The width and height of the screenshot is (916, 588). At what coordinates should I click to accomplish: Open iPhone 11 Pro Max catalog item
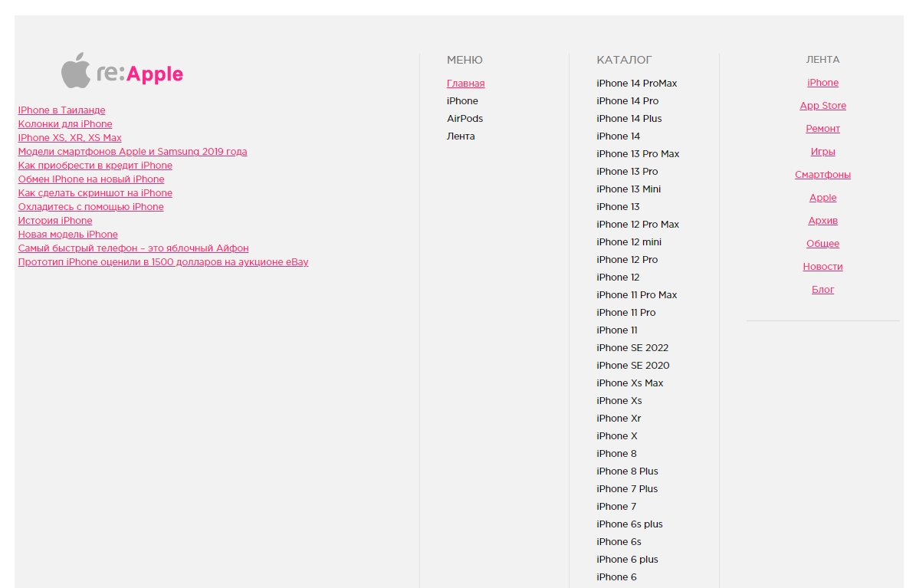tap(637, 294)
